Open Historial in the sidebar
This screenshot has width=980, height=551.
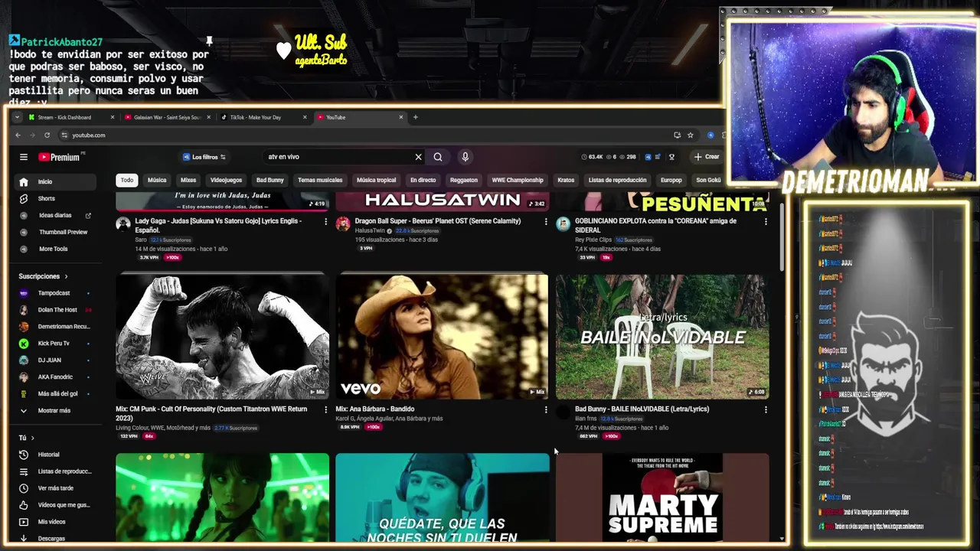[54, 455]
